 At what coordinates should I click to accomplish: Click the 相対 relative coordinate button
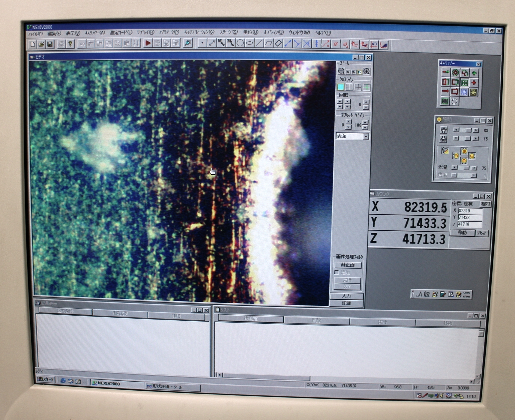(485, 204)
